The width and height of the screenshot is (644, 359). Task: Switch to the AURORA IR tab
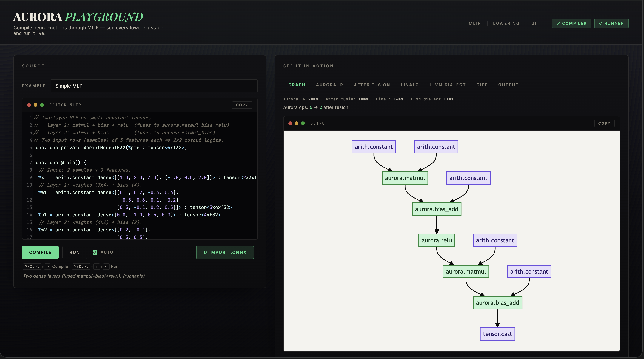coord(329,85)
